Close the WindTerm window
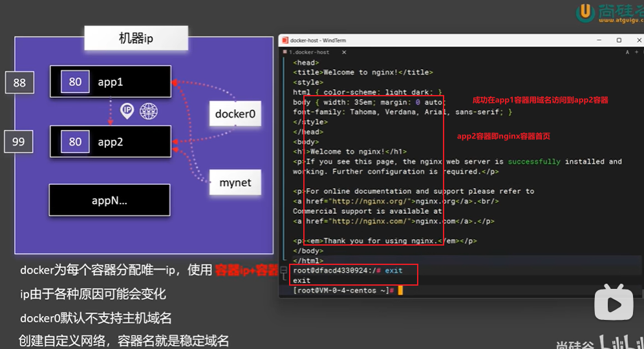The image size is (644, 349). point(639,40)
